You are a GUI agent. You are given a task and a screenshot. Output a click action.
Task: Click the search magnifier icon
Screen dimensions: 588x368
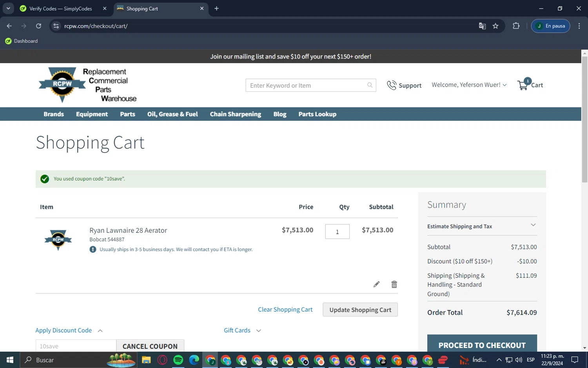tap(370, 85)
